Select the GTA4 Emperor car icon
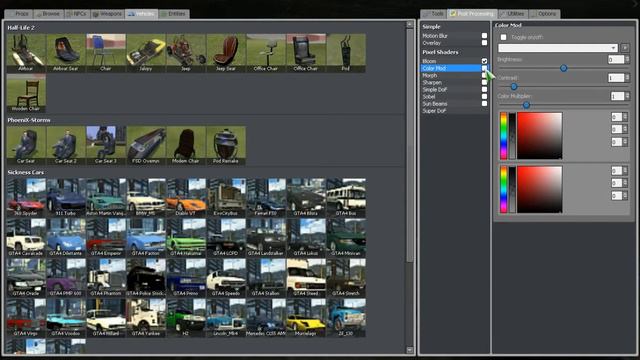 click(x=106, y=238)
